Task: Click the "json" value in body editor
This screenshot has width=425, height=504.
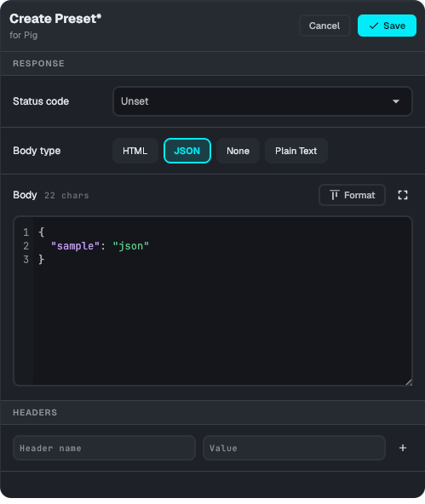Action: [x=130, y=246]
